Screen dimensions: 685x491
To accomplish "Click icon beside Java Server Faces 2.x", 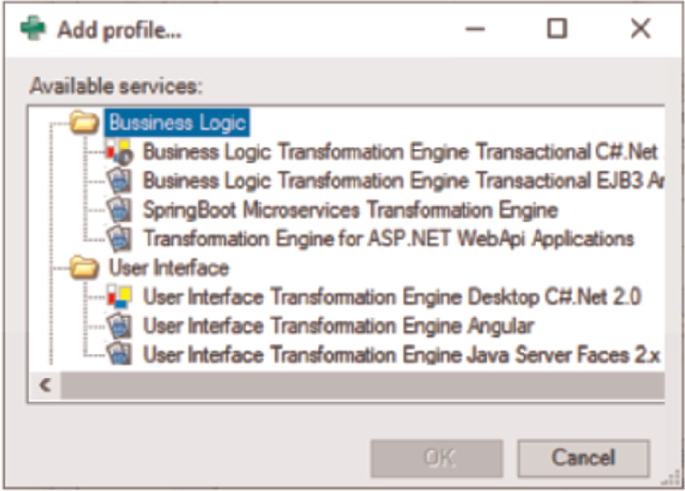I will point(120,355).
